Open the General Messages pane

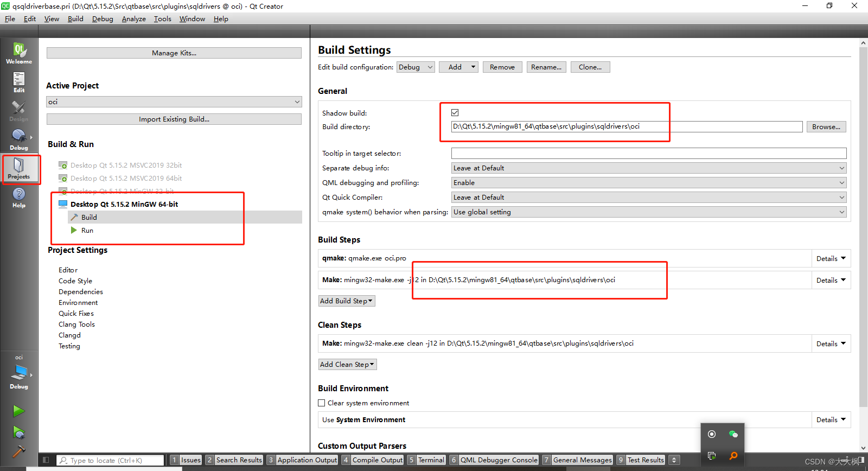click(x=577, y=460)
